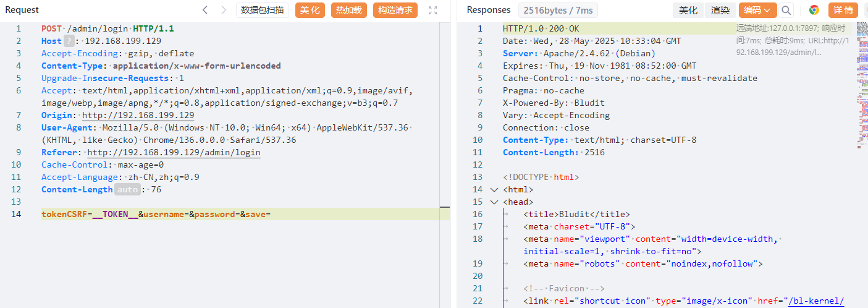868x308 pixels.
Task: Click the POST method on line 1
Action: pyautogui.click(x=51, y=28)
